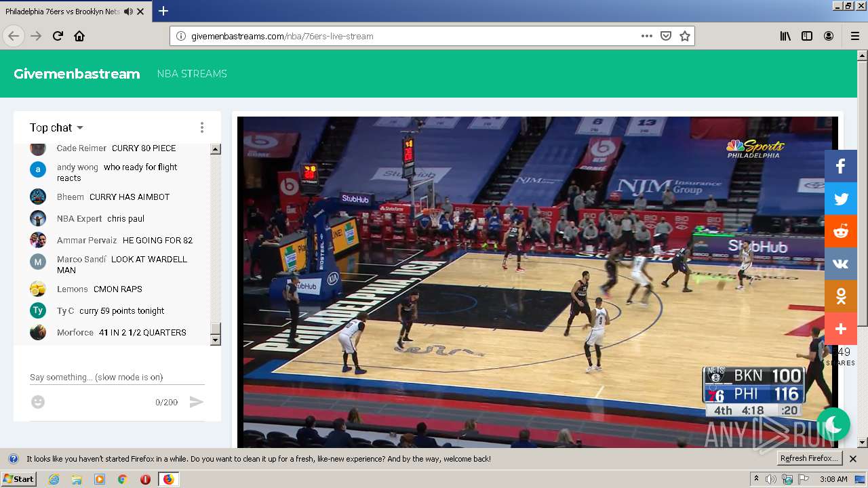The height and width of the screenshot is (488, 868).
Task: Click Marco Sandí avatar
Action: 38,262
